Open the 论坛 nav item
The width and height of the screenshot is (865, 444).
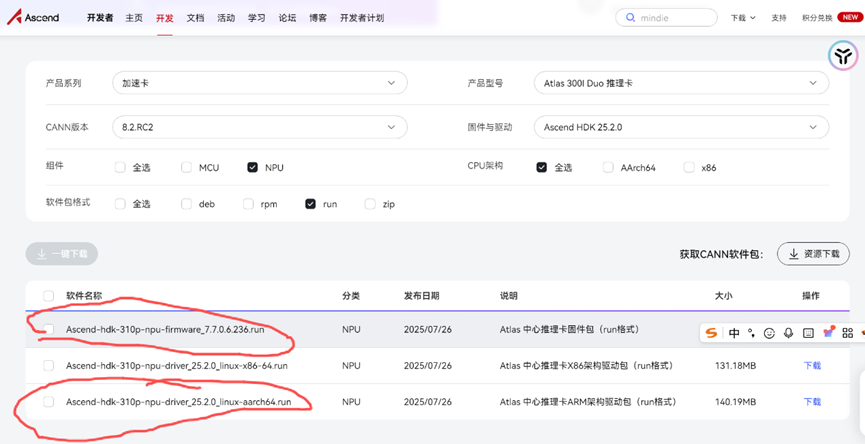tap(287, 18)
